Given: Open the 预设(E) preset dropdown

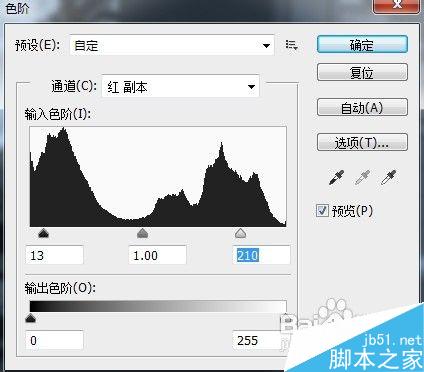Looking at the screenshot, I should pos(172,45).
